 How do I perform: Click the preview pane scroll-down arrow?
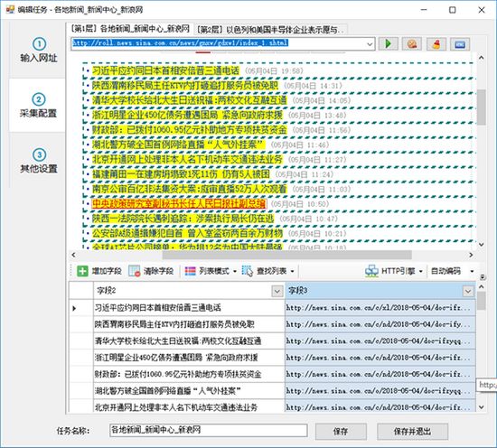pyautogui.click(x=481, y=245)
